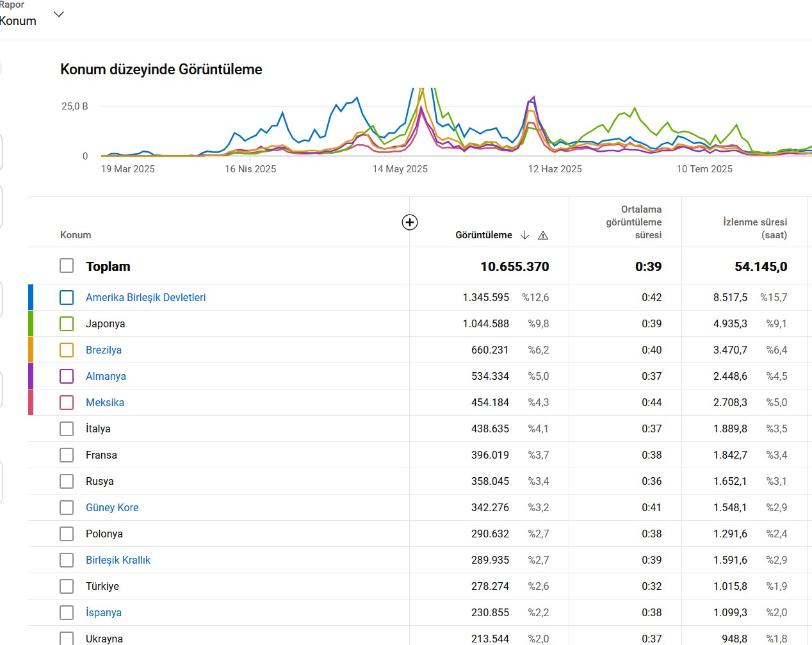Open the Birleşik Krallık location link
Screen dimensions: 812x645
pos(118,560)
